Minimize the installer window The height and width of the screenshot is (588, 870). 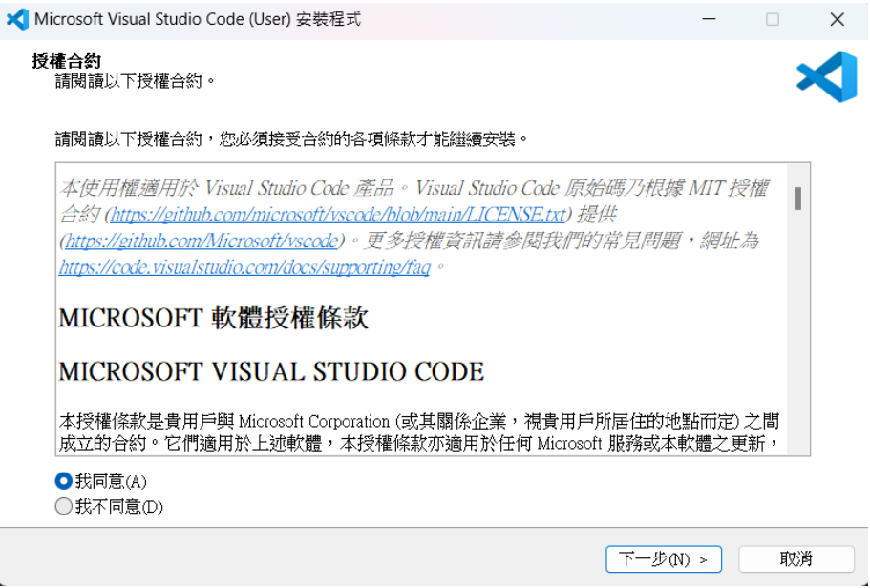(709, 19)
